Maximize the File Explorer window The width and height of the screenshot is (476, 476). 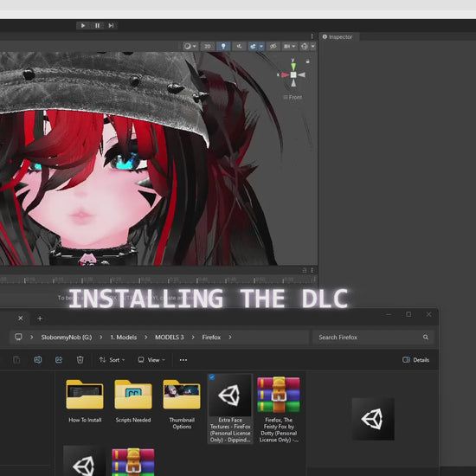pyautogui.click(x=408, y=314)
